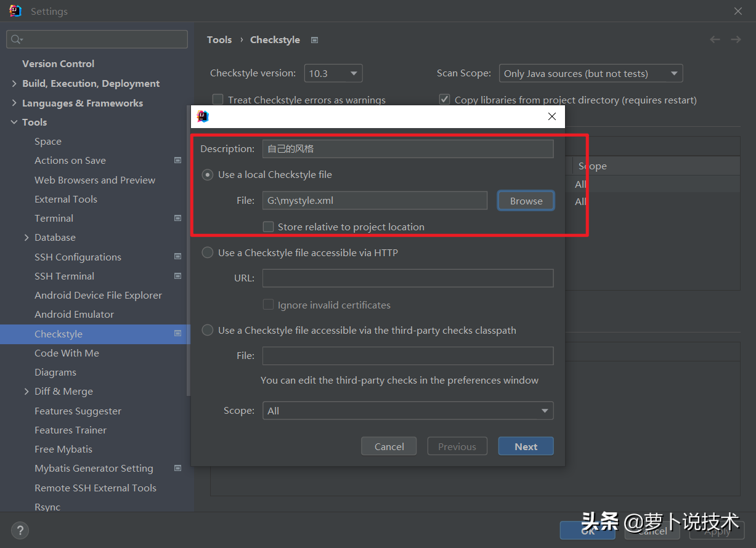Open Android Emulator settings
The height and width of the screenshot is (548, 756).
pos(74,314)
